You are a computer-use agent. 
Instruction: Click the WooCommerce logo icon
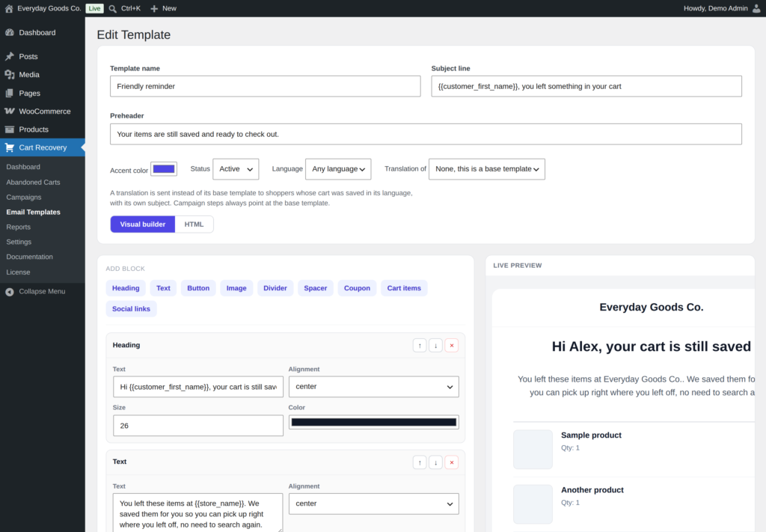click(10, 111)
